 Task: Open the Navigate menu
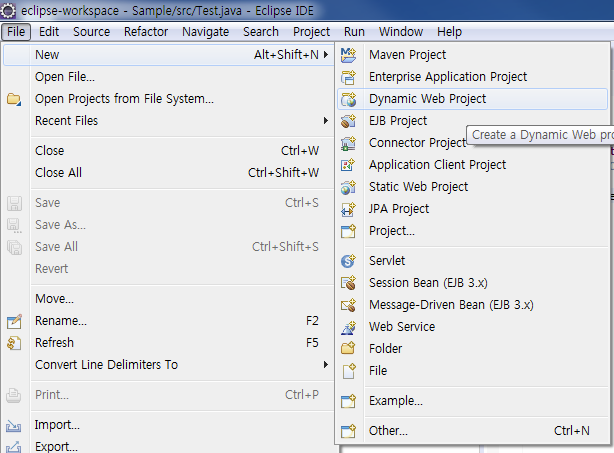(205, 32)
